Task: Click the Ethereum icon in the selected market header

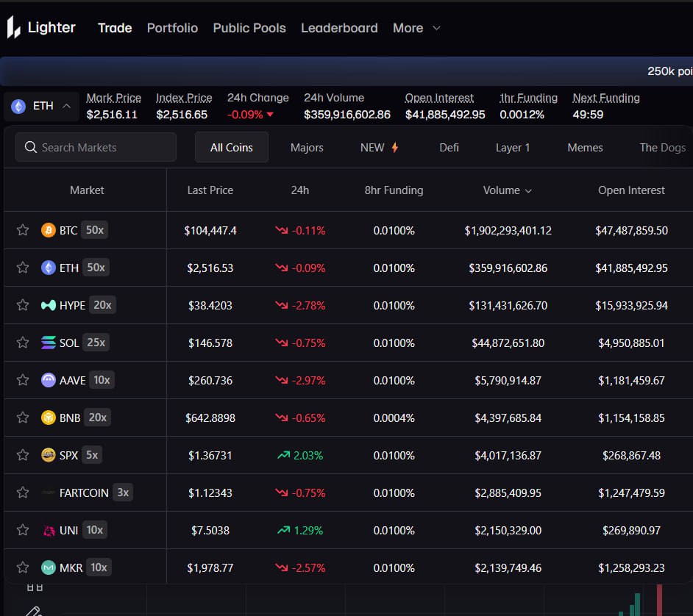Action: [18, 106]
